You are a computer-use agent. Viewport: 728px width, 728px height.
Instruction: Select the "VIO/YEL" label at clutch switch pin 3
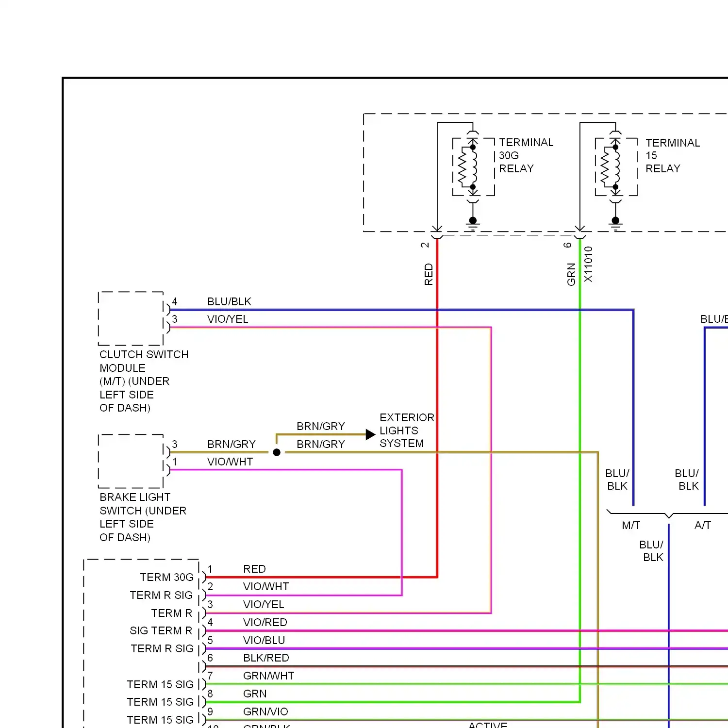(228, 319)
